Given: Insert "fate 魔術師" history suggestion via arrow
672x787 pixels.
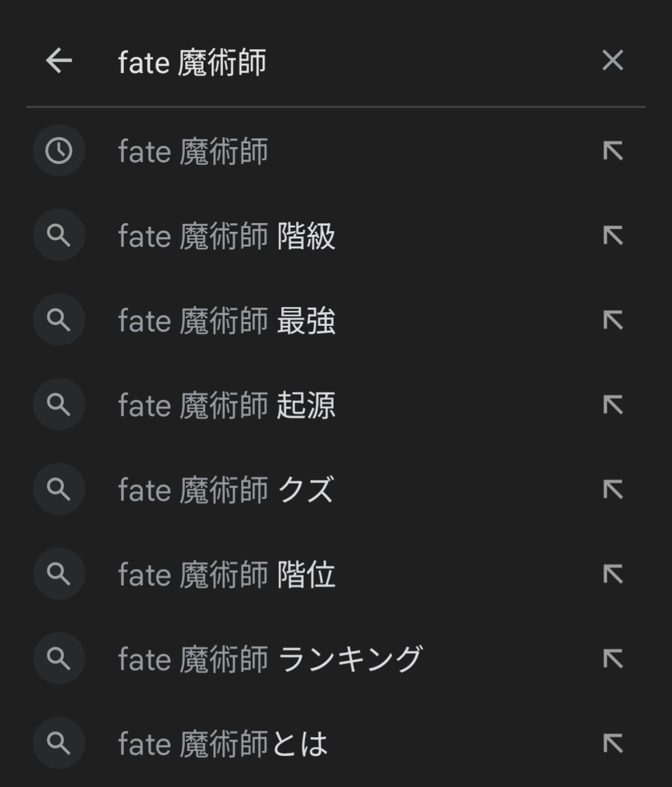Looking at the screenshot, I should tap(613, 151).
